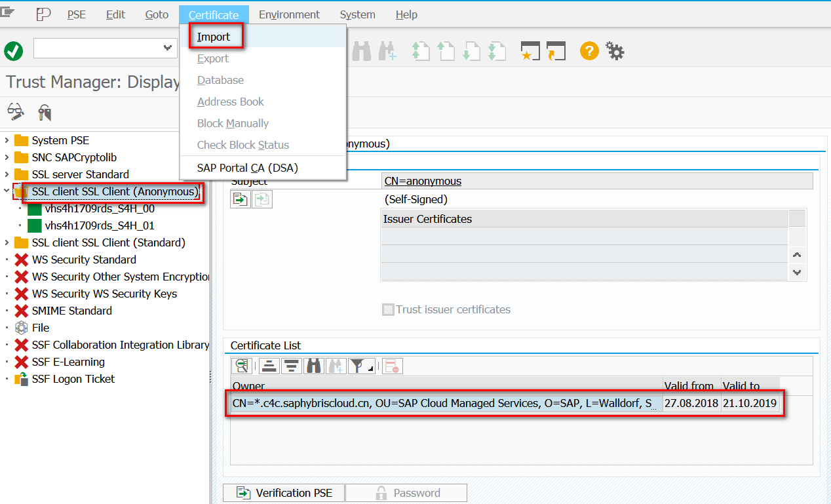
Task: Expand the SSL server Standard node arrow
Action: [x=7, y=174]
